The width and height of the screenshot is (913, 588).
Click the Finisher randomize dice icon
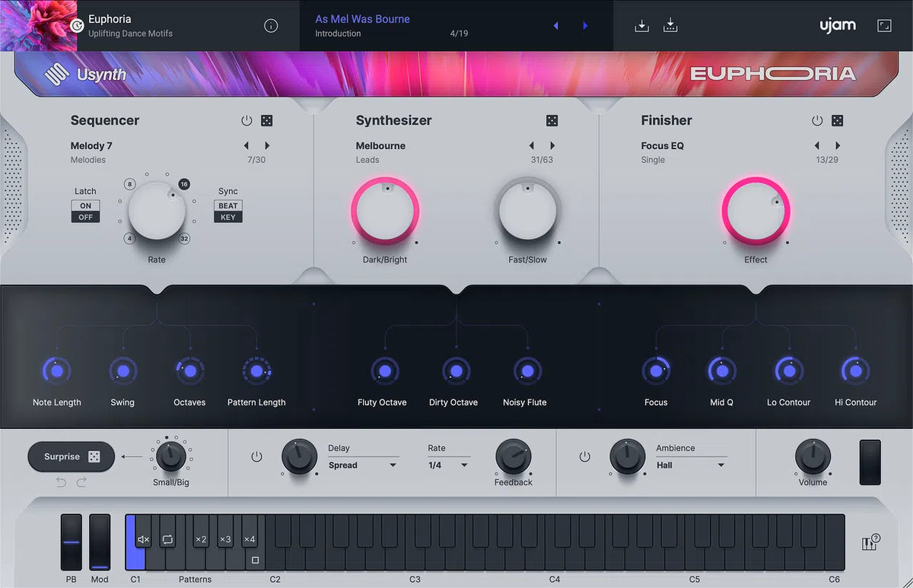[837, 120]
